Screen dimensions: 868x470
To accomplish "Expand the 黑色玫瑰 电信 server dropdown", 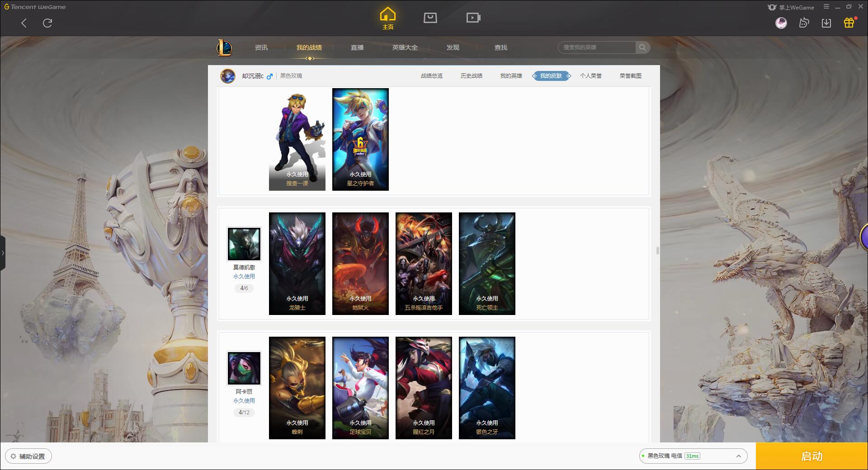I will tap(693, 456).
